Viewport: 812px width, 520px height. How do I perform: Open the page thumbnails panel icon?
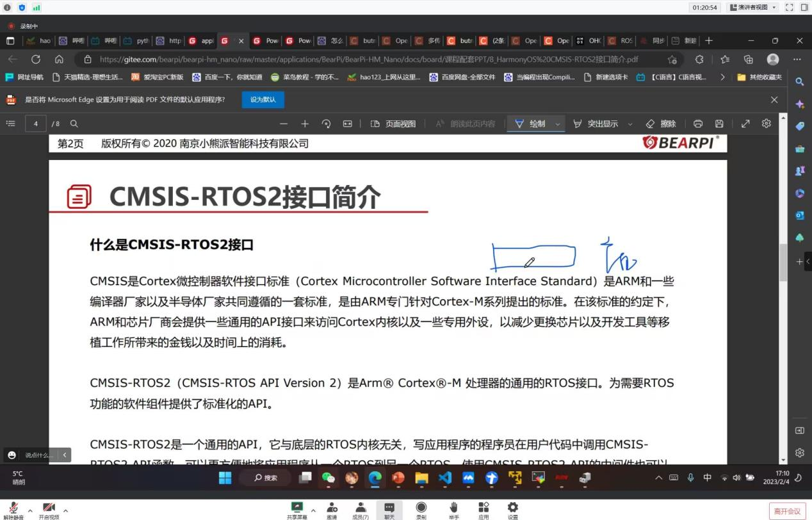(x=10, y=123)
